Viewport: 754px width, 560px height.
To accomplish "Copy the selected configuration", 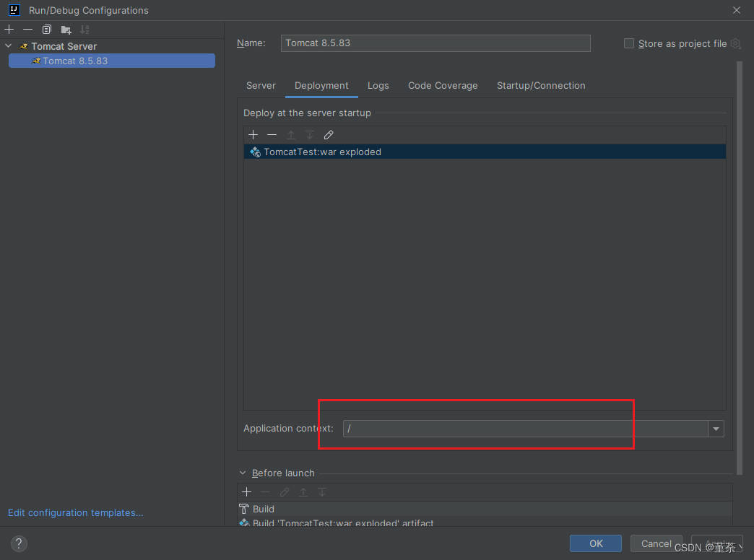I will tap(47, 30).
